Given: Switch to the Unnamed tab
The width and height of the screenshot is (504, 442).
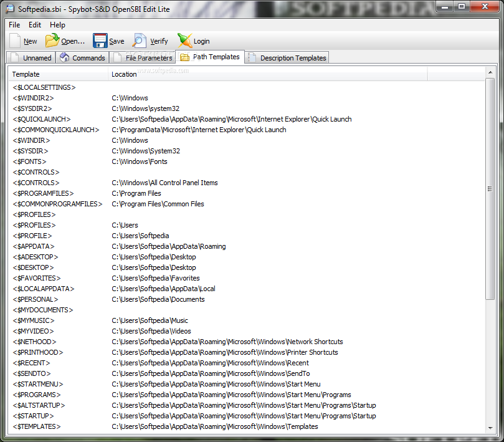Looking at the screenshot, I should point(31,57).
